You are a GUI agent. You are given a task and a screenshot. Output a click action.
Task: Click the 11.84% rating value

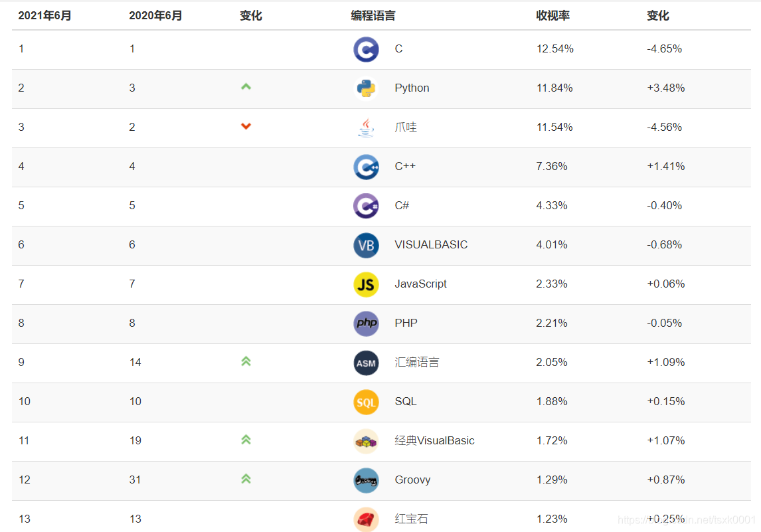tap(554, 88)
